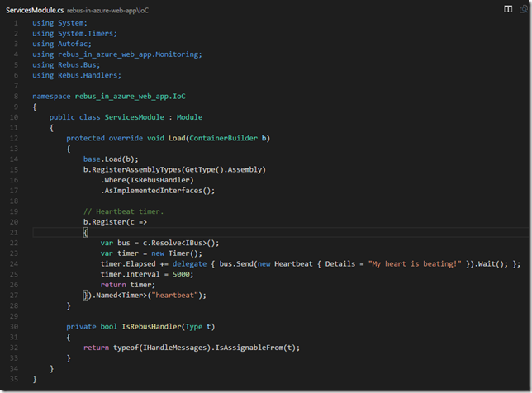
Task: Click the 'delegate' keyword
Action: [x=189, y=264]
